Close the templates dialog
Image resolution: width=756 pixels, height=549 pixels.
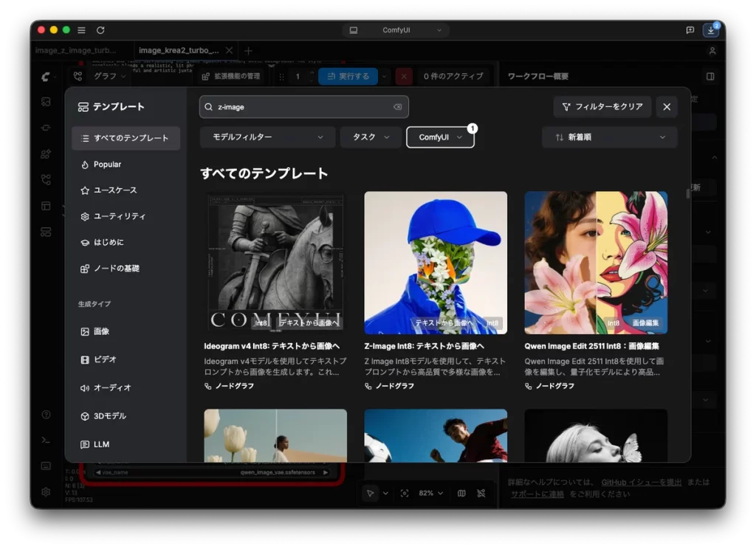pyautogui.click(x=667, y=107)
